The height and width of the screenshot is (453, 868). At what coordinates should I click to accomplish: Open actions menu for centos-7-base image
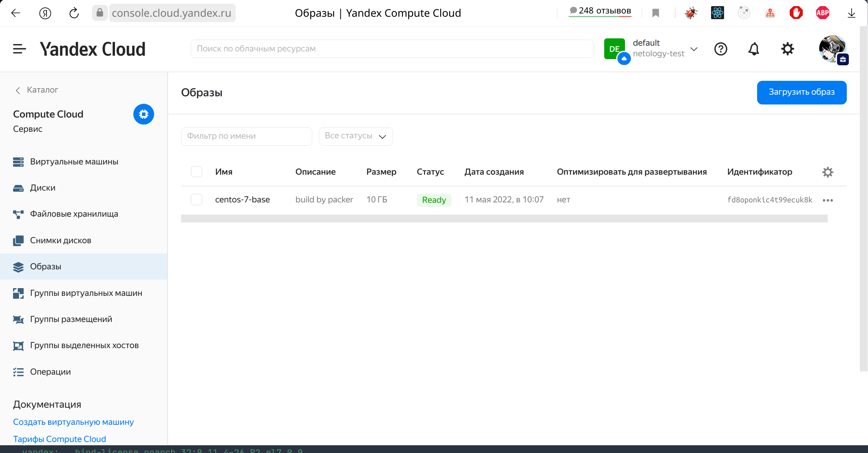coord(828,200)
